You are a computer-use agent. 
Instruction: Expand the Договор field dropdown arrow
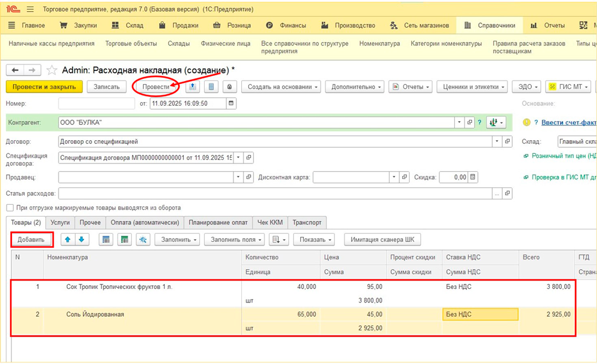pyautogui.click(x=497, y=142)
